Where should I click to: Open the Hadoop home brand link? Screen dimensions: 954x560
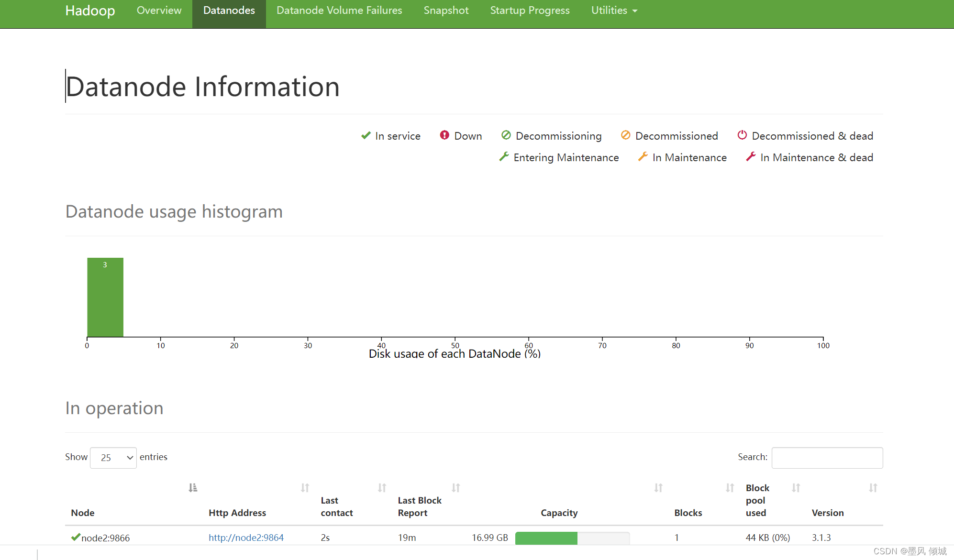click(90, 11)
